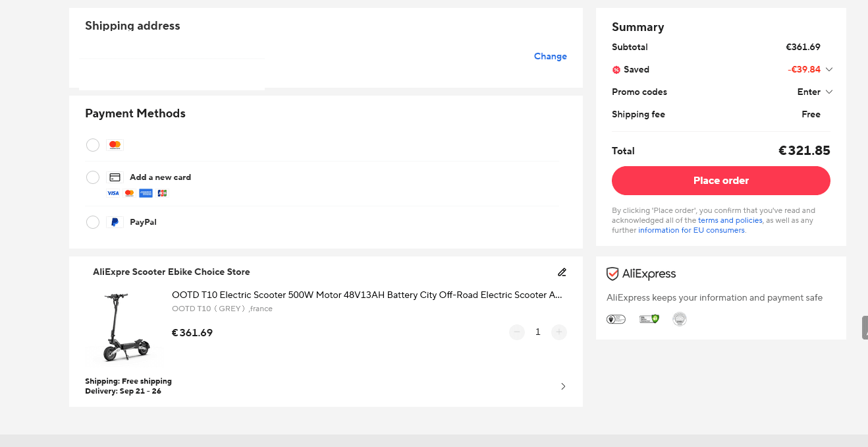Image resolution: width=868 pixels, height=447 pixels.
Task: Select the Add a new card radio button
Action: (93, 177)
